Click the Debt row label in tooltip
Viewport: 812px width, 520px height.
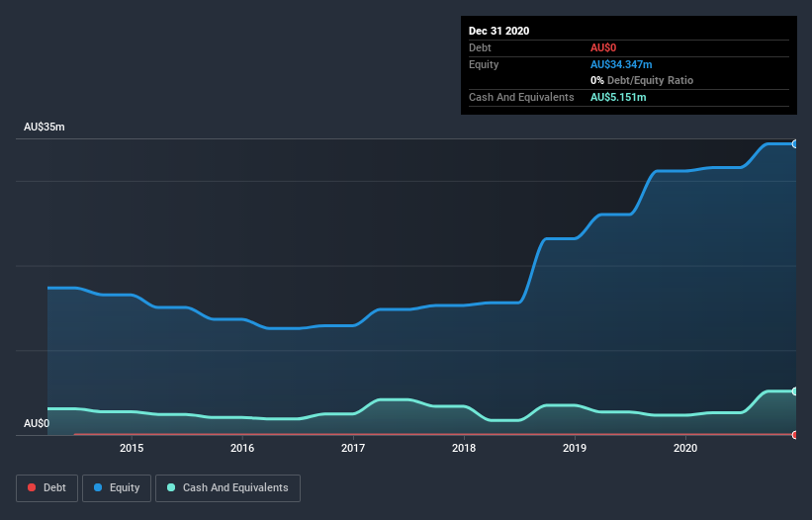[x=480, y=47]
